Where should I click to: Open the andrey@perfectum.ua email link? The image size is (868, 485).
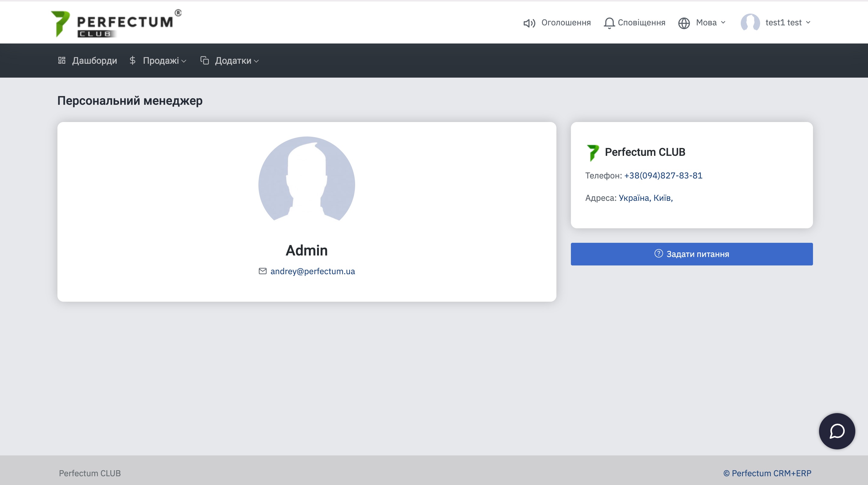313,271
